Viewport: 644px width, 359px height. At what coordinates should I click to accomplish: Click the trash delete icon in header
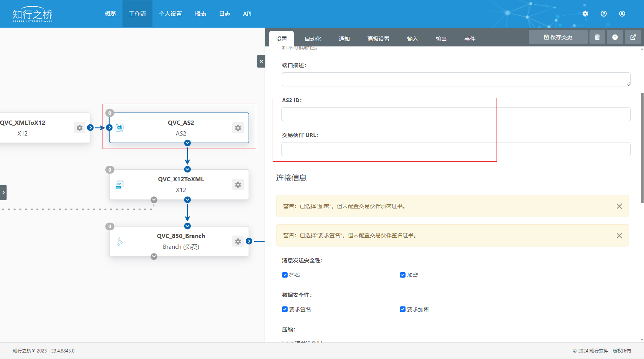coord(597,37)
